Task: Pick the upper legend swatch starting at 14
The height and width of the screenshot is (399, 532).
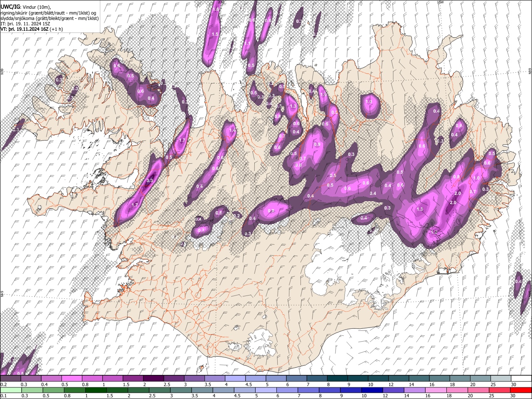Action: [419, 379]
